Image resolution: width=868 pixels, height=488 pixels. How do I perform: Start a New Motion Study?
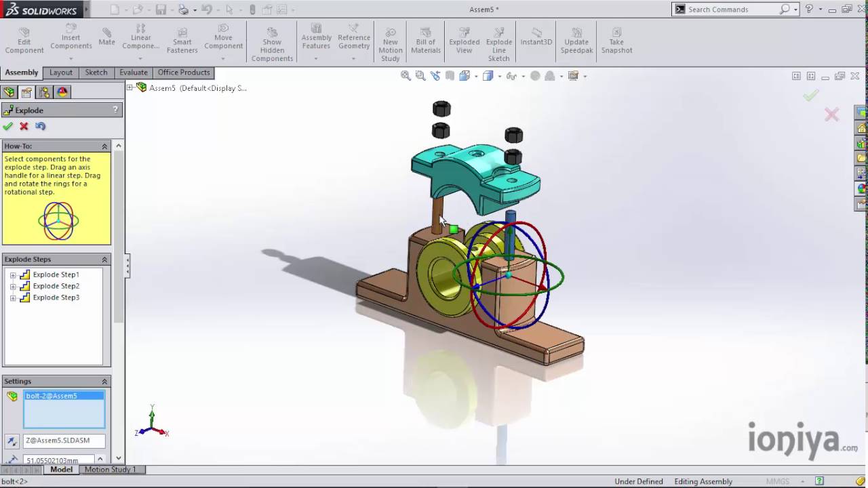pos(390,45)
